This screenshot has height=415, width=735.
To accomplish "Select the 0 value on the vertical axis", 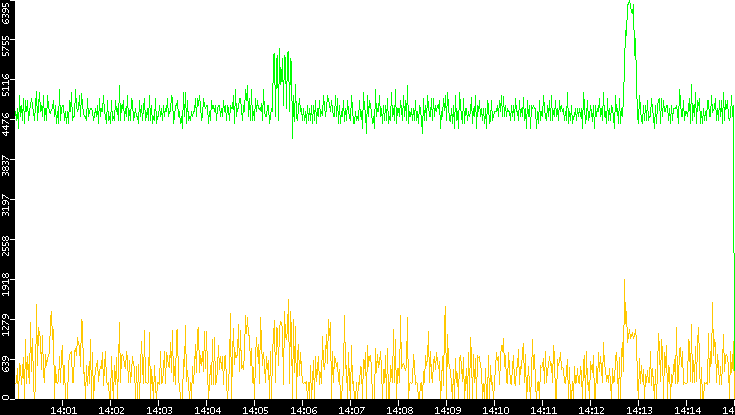I will point(6,398).
